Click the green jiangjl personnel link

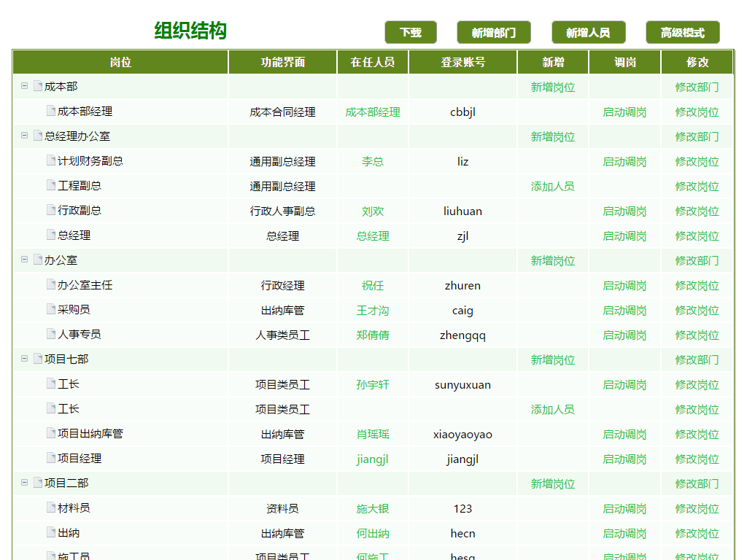(x=373, y=459)
